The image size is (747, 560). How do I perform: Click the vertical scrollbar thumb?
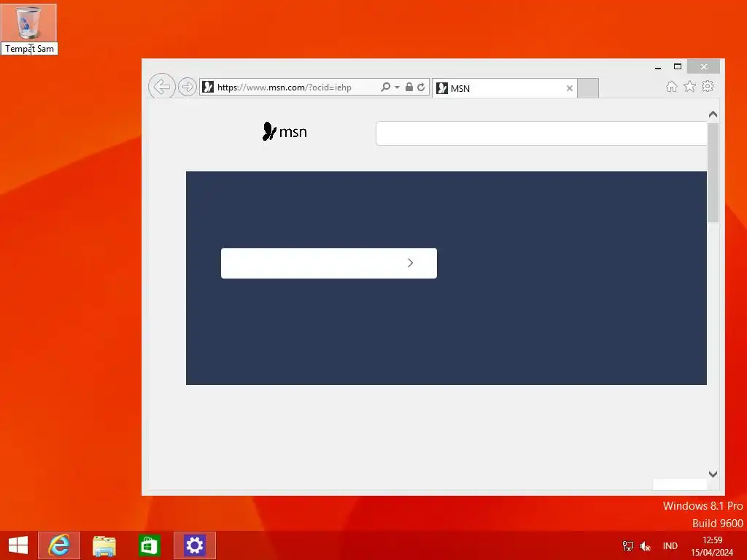(x=713, y=172)
